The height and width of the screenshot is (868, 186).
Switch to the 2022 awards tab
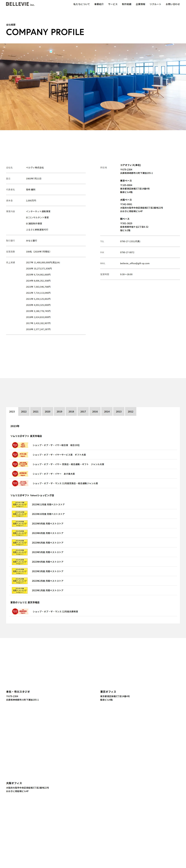pos(24,411)
